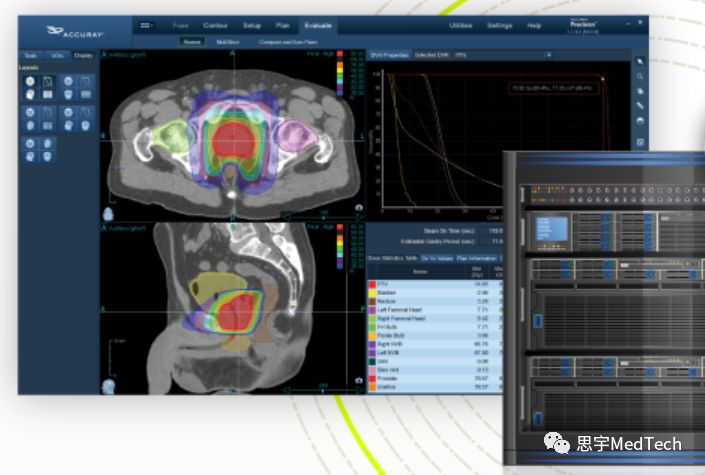Screen dimensions: 705x475
Task: Click the red PTV color swatch
Action: (x=372, y=284)
